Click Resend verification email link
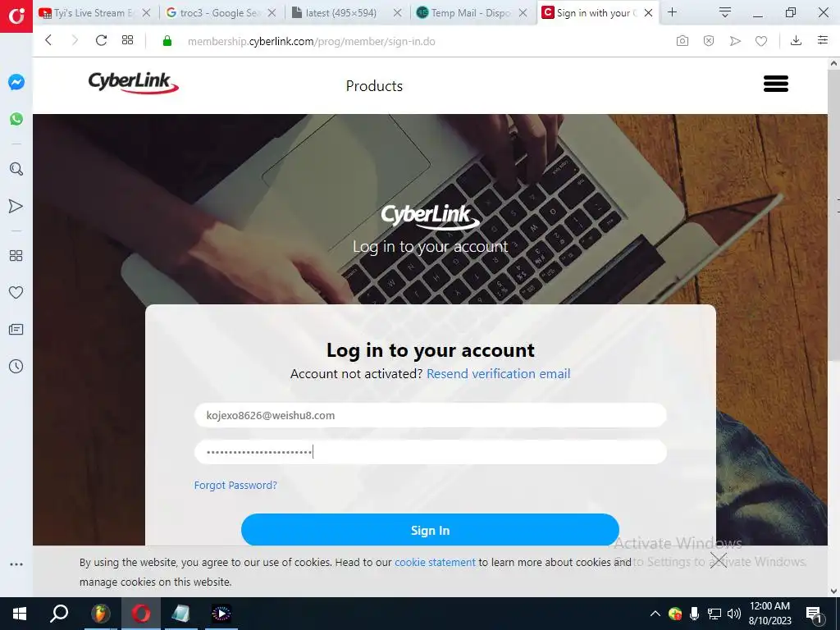Image resolution: width=840 pixels, height=630 pixels. 498,374
